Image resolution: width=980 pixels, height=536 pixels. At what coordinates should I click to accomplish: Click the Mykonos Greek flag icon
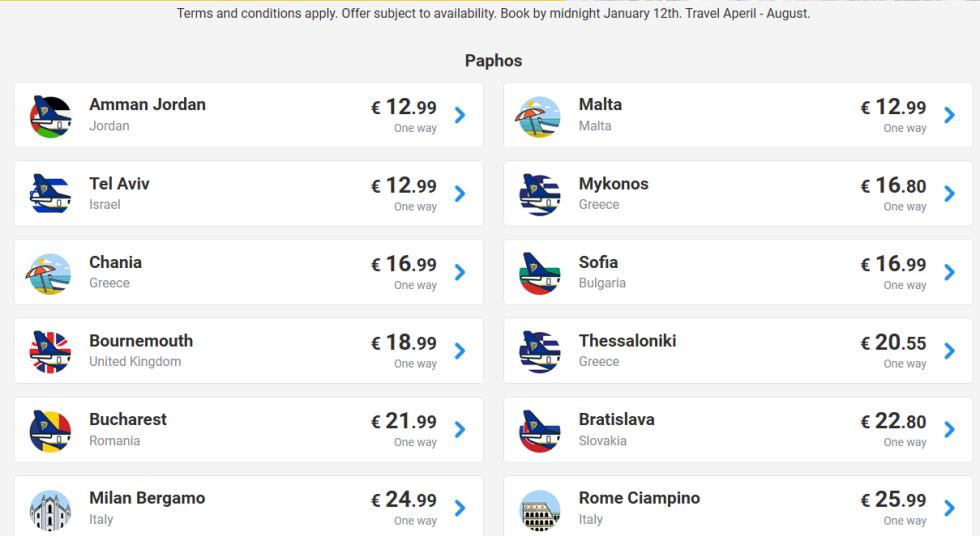539,194
